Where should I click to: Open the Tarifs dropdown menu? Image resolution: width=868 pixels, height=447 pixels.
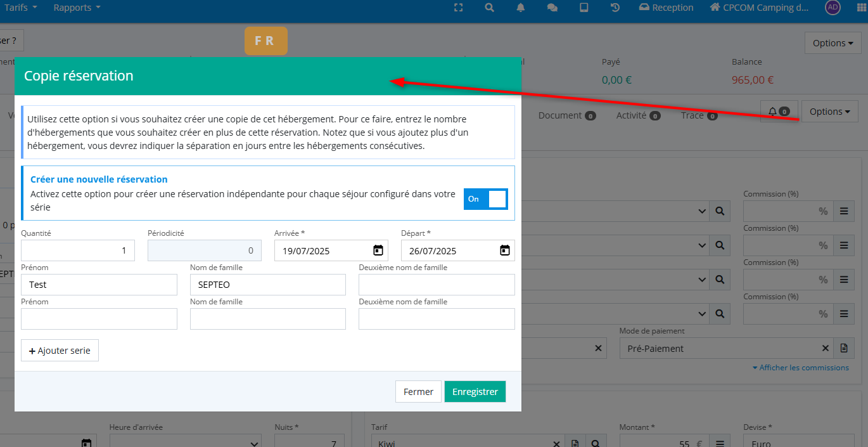tap(25, 8)
